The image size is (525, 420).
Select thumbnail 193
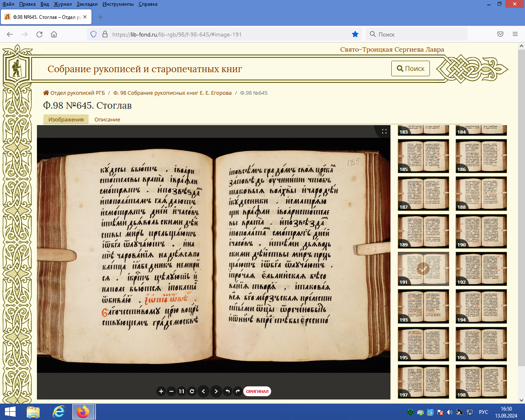coord(423,306)
